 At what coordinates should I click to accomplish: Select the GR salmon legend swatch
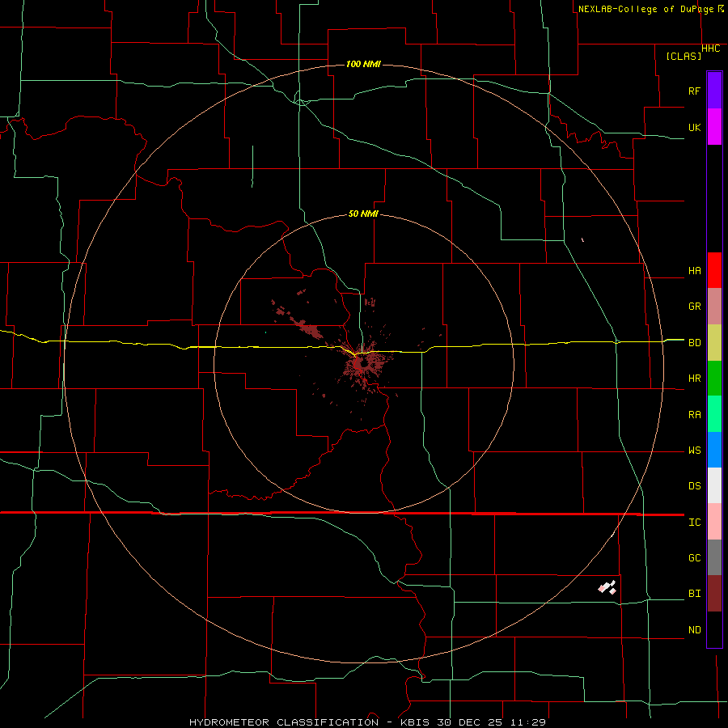(x=714, y=307)
